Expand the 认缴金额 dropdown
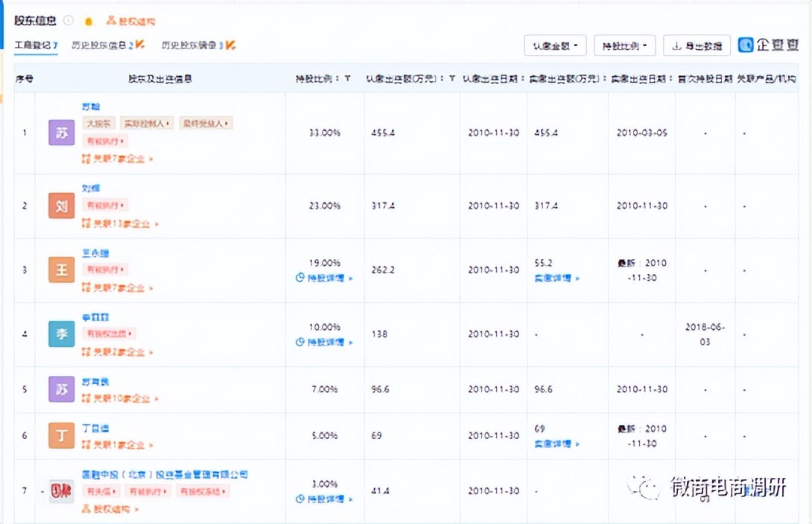 pos(555,45)
